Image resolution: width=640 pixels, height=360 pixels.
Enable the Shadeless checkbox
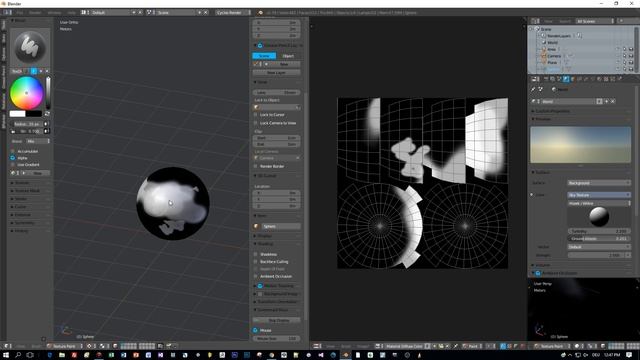(x=256, y=254)
